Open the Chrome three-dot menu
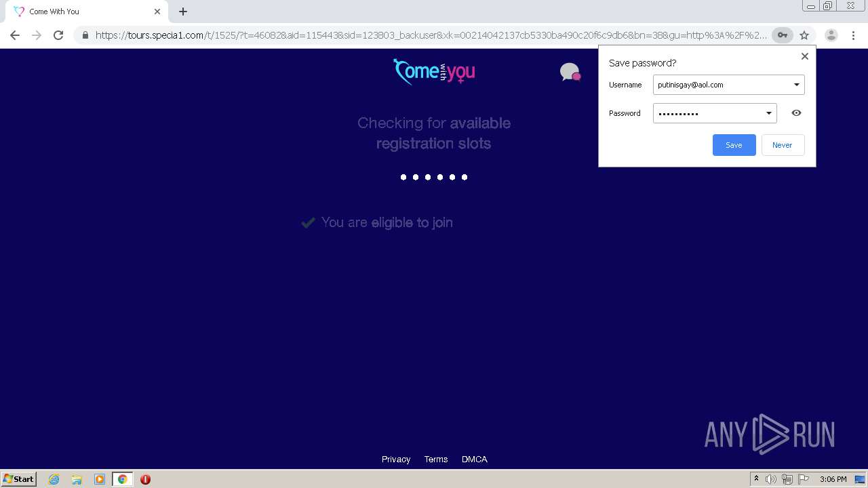 [853, 35]
